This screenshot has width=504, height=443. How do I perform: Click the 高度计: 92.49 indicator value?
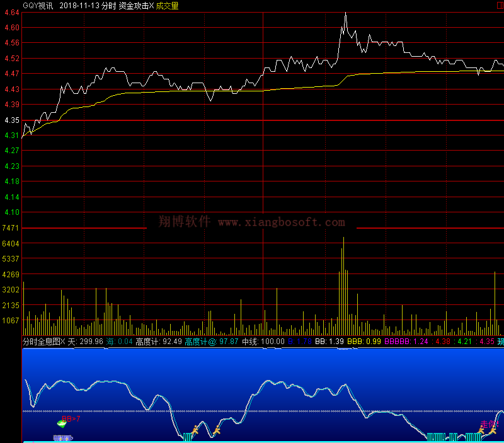click(x=159, y=342)
